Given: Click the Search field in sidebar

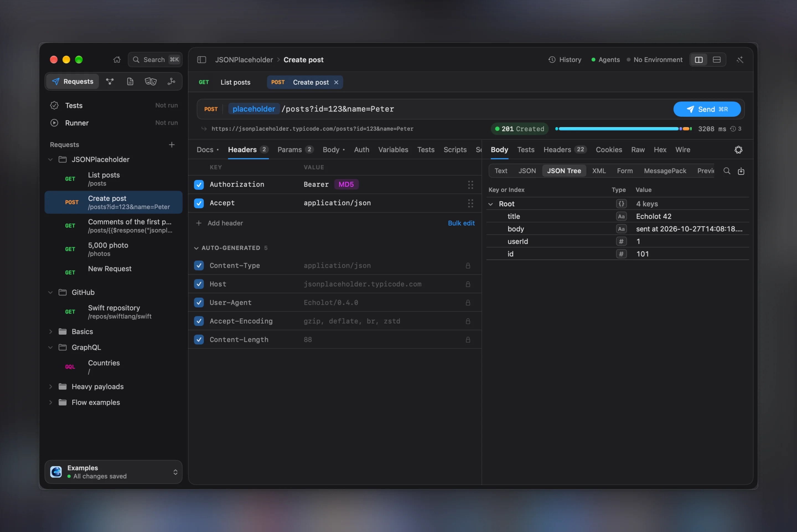Looking at the screenshot, I should tap(155, 60).
